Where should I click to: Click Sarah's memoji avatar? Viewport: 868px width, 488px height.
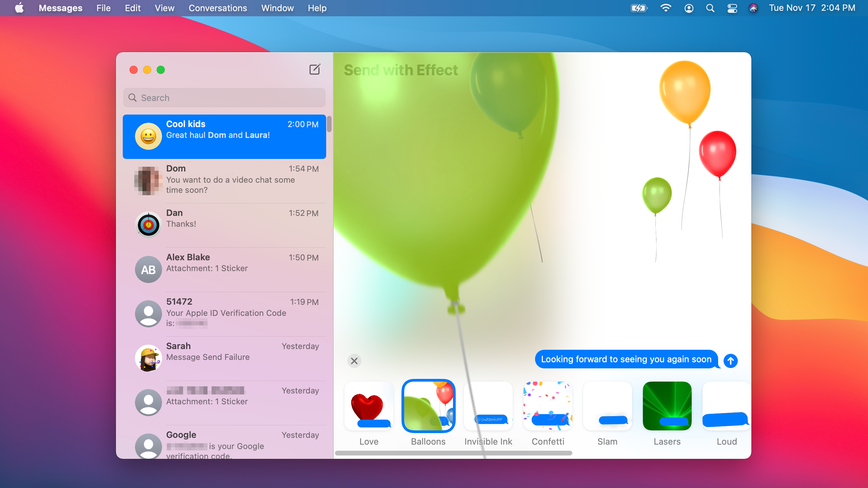tap(149, 358)
